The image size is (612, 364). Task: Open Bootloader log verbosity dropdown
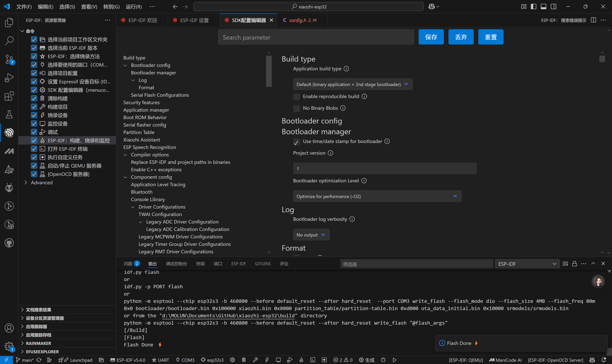311,235
